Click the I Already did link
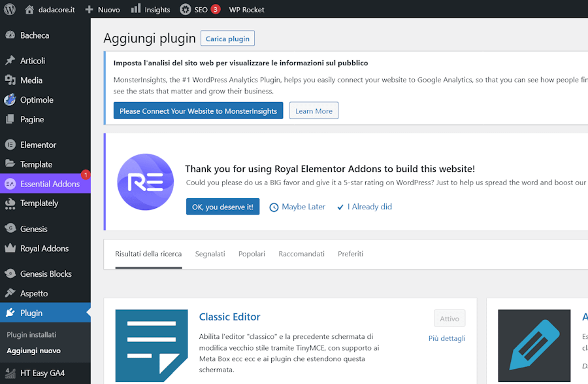 (x=369, y=207)
